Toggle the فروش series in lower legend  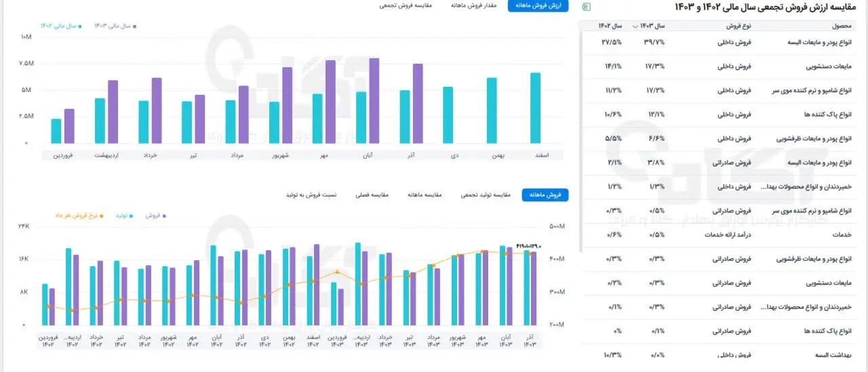(x=156, y=215)
